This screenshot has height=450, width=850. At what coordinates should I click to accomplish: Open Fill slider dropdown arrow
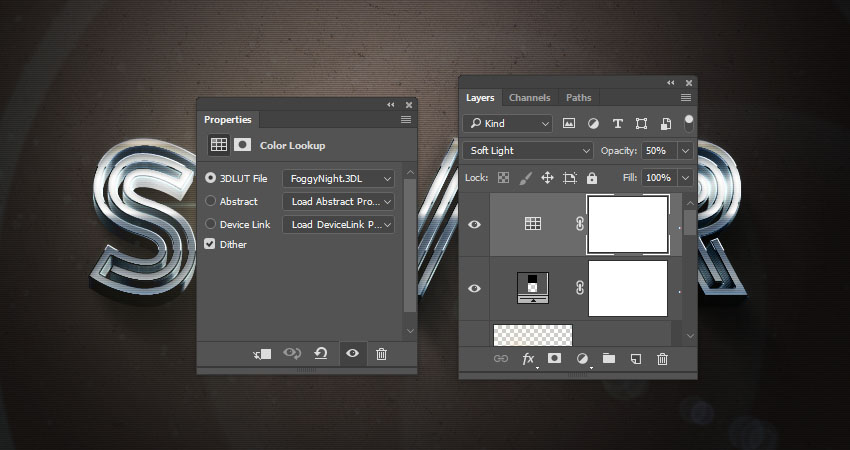[686, 178]
